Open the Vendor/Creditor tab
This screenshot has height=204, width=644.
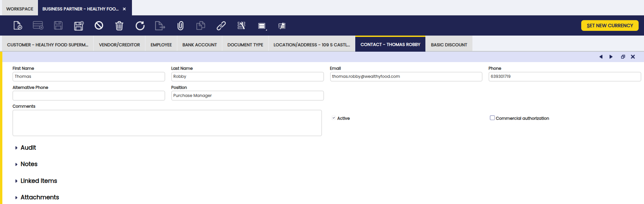[119, 45]
